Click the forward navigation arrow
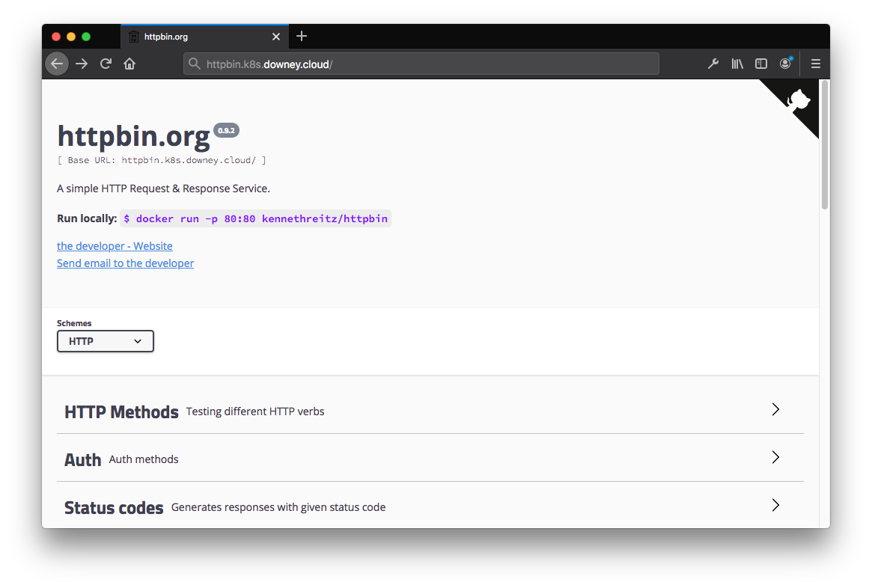 [x=82, y=64]
